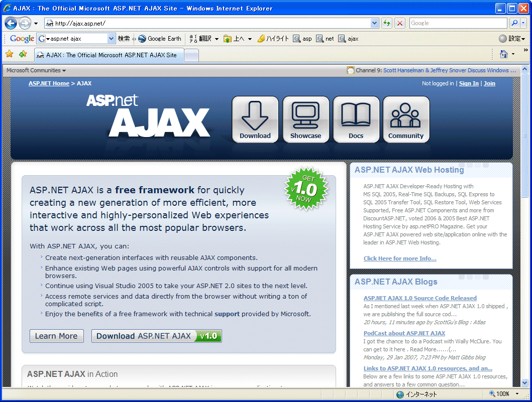Open the Google toolbar search box dropdown

coord(112,39)
